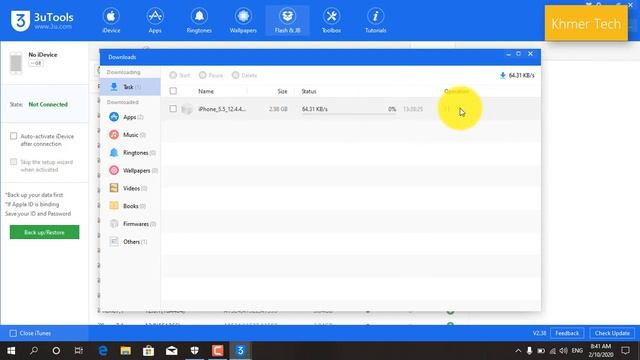Click the 2.98 GB size value
This screenshot has height=360, width=640.
(x=278, y=109)
